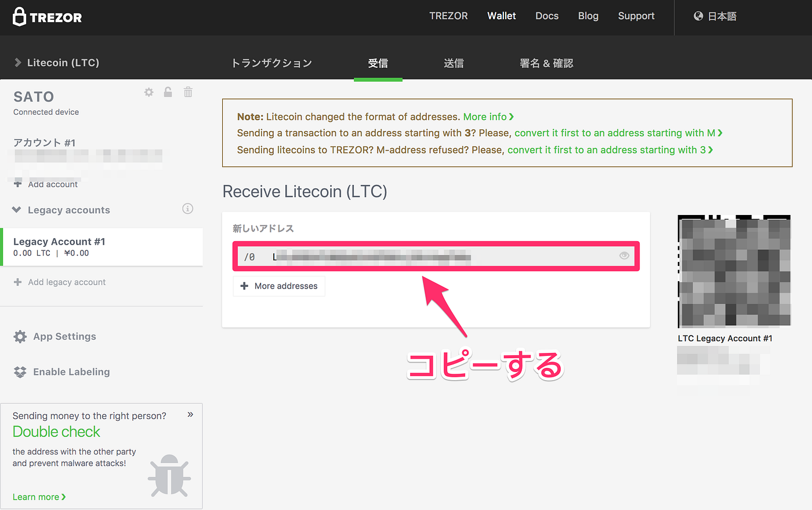The image size is (812, 510).
Task: Expand the Litecoin (LTC) coin selector
Action: 57,63
